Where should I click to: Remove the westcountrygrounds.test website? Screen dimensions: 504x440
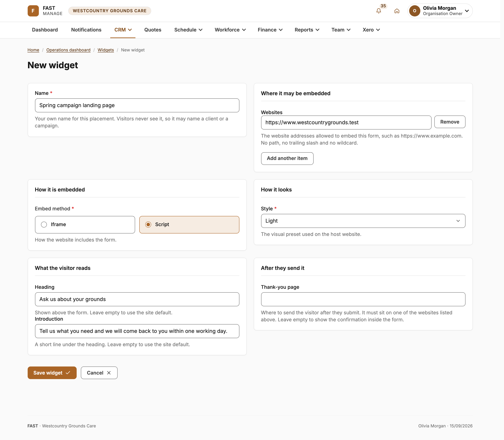pos(450,122)
